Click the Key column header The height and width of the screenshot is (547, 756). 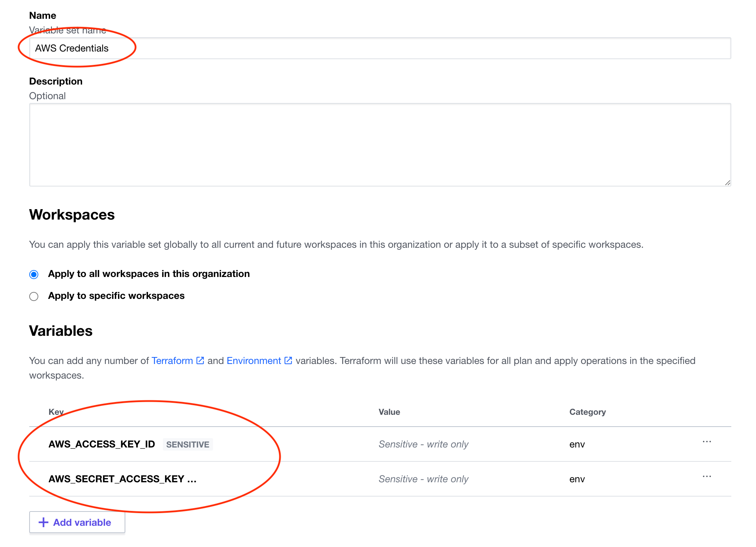tap(56, 412)
